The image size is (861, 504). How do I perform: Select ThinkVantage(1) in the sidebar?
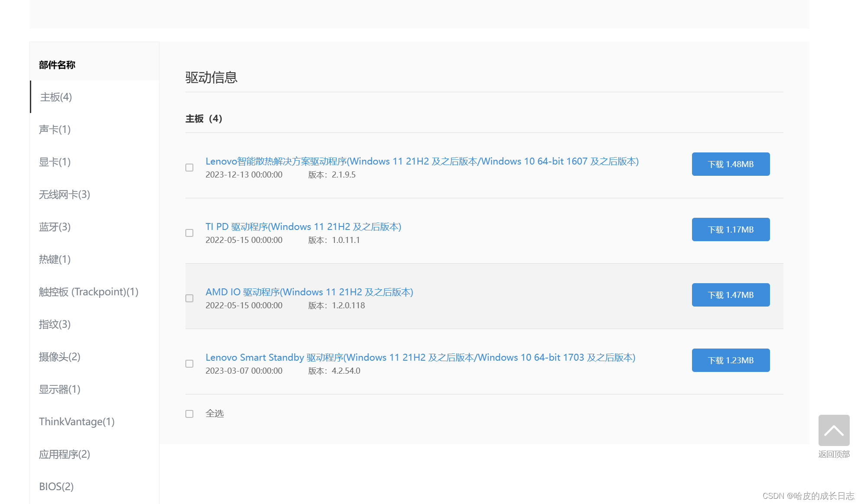pyautogui.click(x=77, y=422)
